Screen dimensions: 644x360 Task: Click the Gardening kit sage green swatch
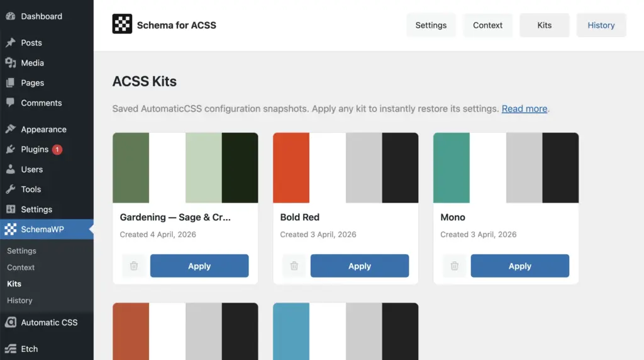coord(131,167)
